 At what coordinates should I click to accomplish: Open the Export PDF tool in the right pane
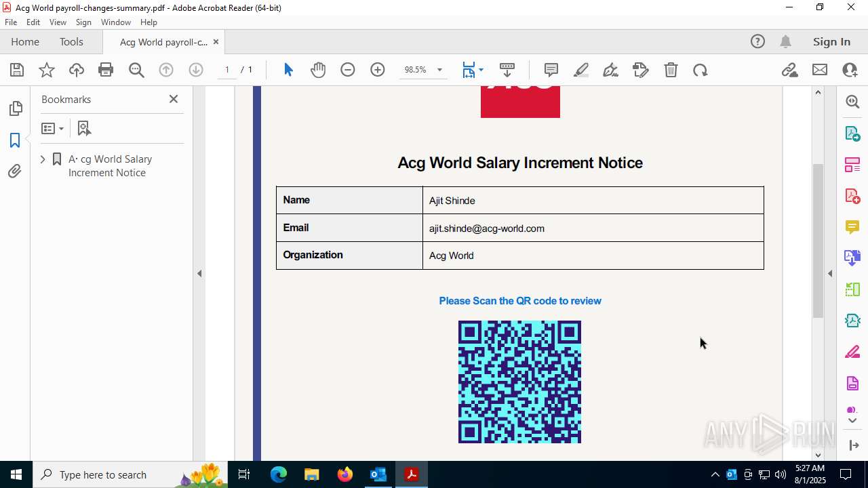pyautogui.click(x=852, y=134)
